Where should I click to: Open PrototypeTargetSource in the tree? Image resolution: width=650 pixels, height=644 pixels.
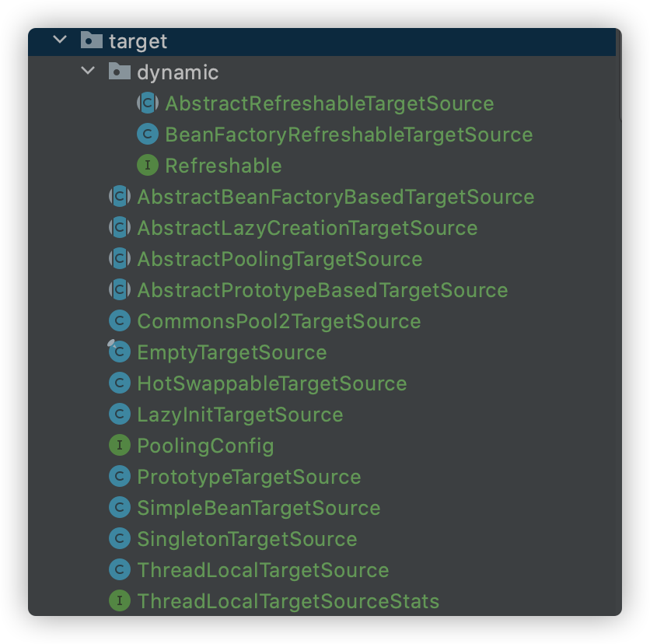pyautogui.click(x=249, y=477)
